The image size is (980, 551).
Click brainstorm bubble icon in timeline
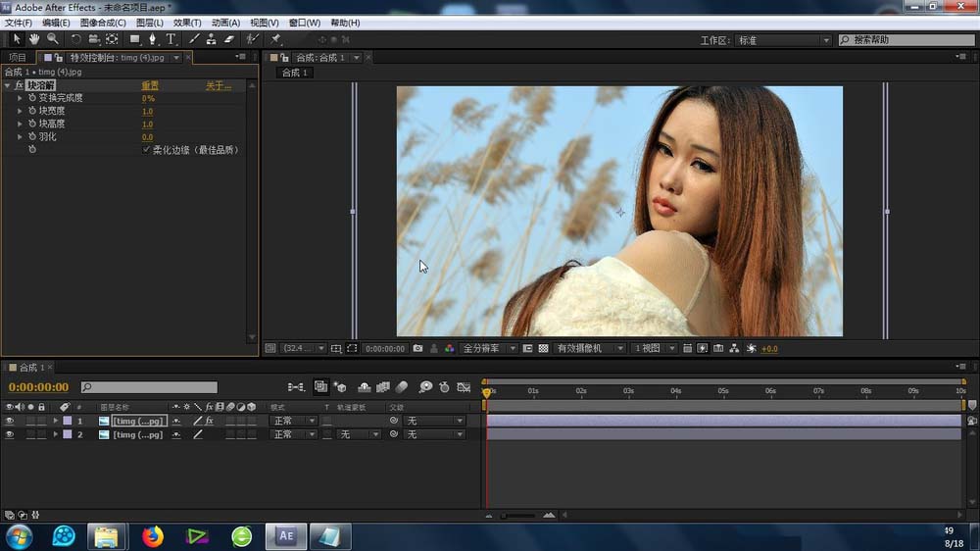click(425, 387)
